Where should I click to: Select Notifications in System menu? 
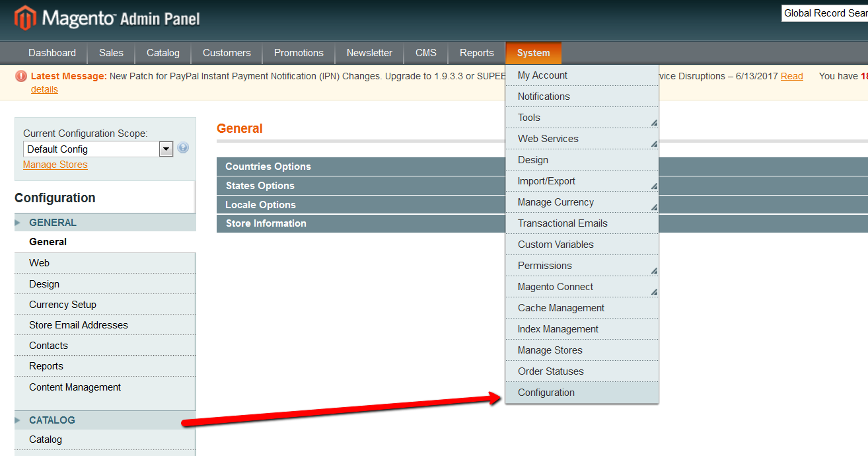582,96
